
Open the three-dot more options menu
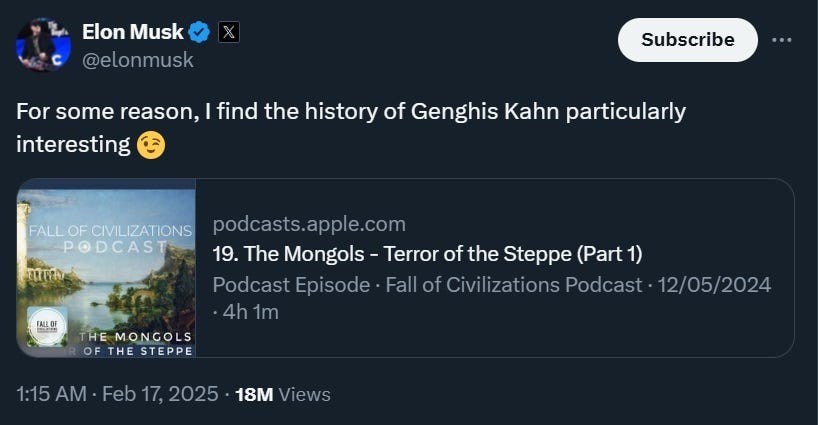point(781,40)
